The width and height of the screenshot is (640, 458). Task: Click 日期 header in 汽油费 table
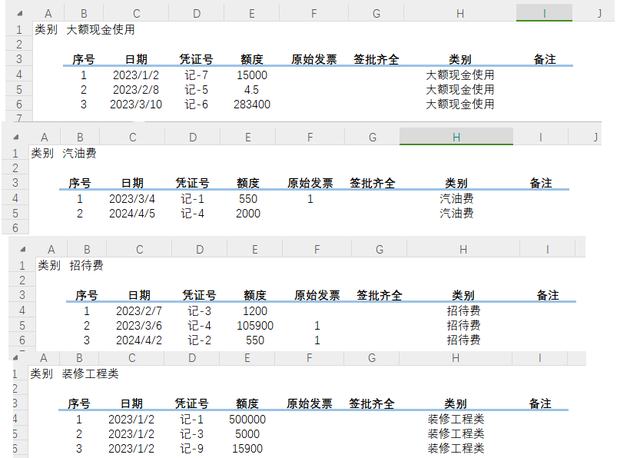click(x=132, y=183)
